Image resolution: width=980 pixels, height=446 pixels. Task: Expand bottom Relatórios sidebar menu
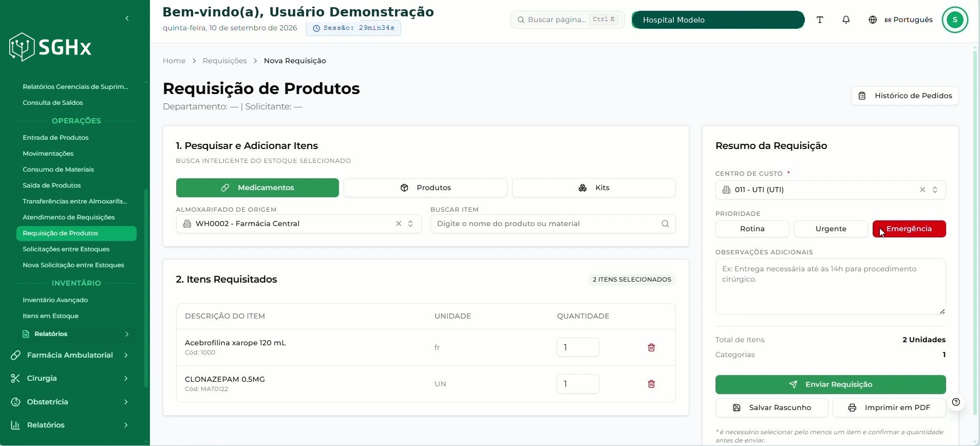coord(126,425)
